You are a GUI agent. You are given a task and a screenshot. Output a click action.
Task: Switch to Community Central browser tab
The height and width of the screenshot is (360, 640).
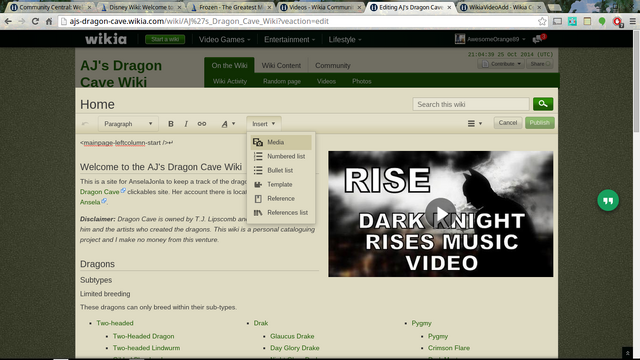tap(51, 7)
